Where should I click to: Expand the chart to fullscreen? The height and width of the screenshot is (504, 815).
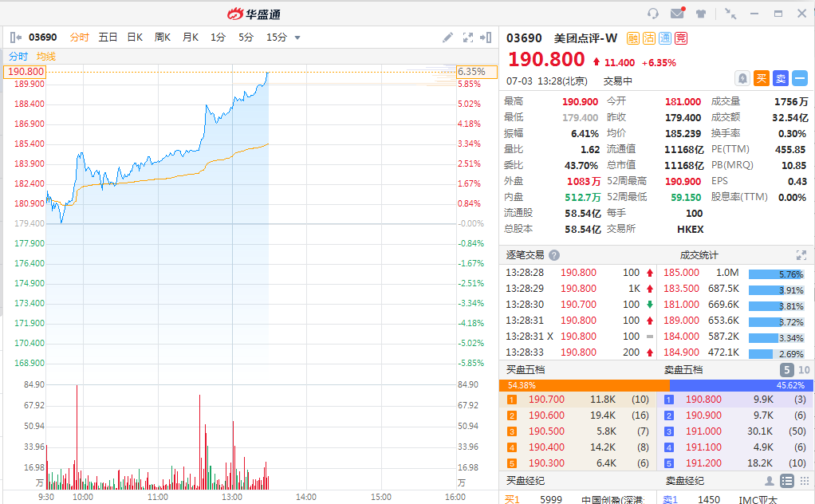468,37
